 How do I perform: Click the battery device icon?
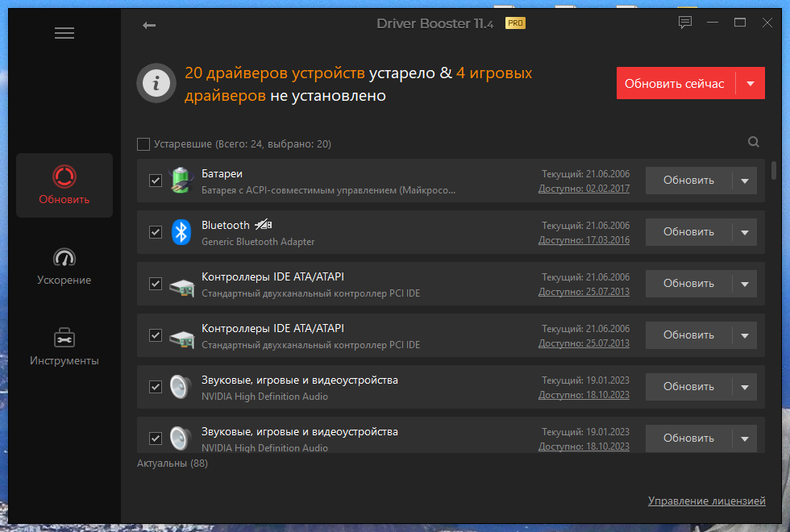point(181,181)
